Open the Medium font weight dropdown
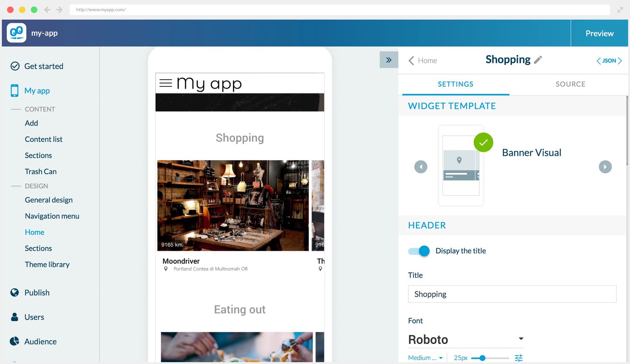The image size is (630, 364). [x=425, y=358]
